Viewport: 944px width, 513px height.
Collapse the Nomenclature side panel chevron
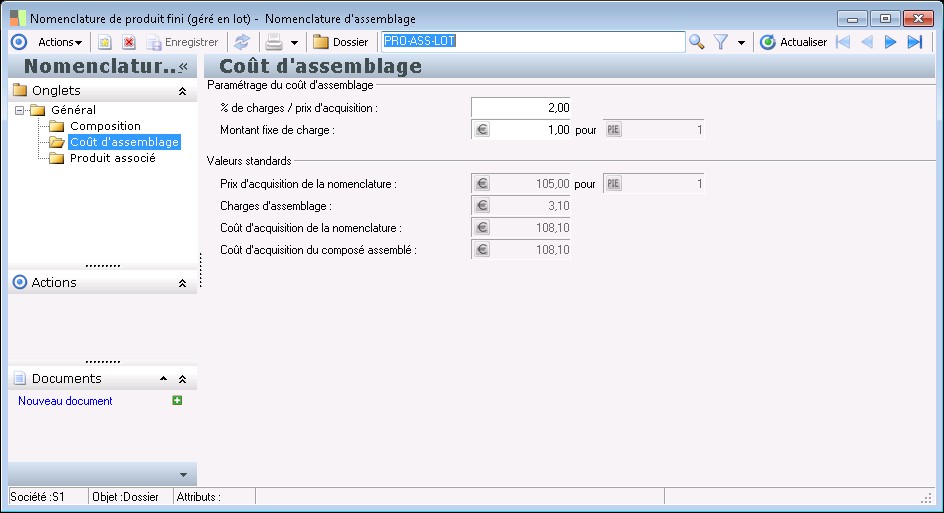[x=183, y=66]
